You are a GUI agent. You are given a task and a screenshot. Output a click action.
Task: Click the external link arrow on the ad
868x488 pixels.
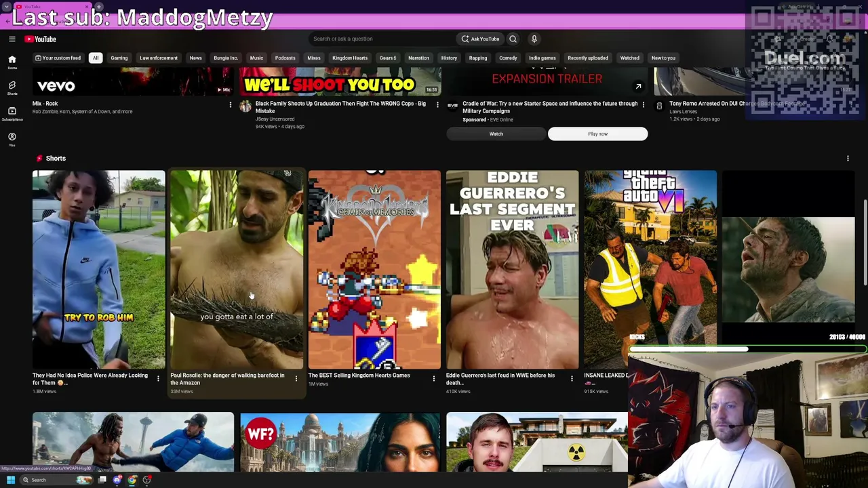638,87
